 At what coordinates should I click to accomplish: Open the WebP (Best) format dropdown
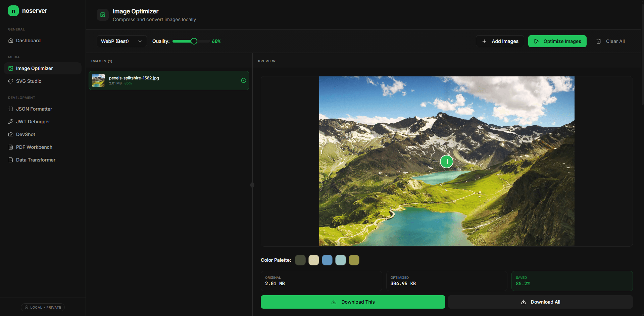(x=121, y=41)
